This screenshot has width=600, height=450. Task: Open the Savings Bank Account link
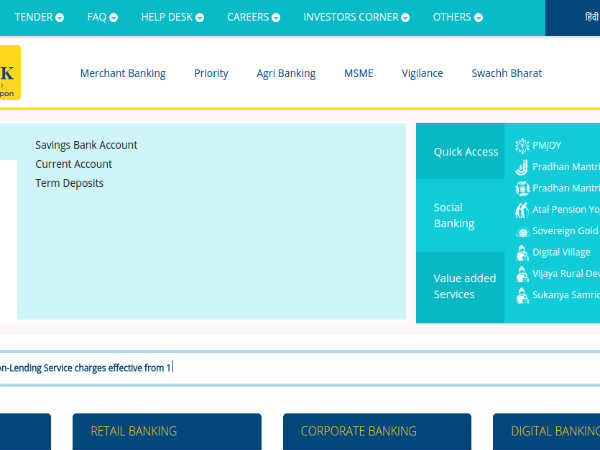coord(86,145)
